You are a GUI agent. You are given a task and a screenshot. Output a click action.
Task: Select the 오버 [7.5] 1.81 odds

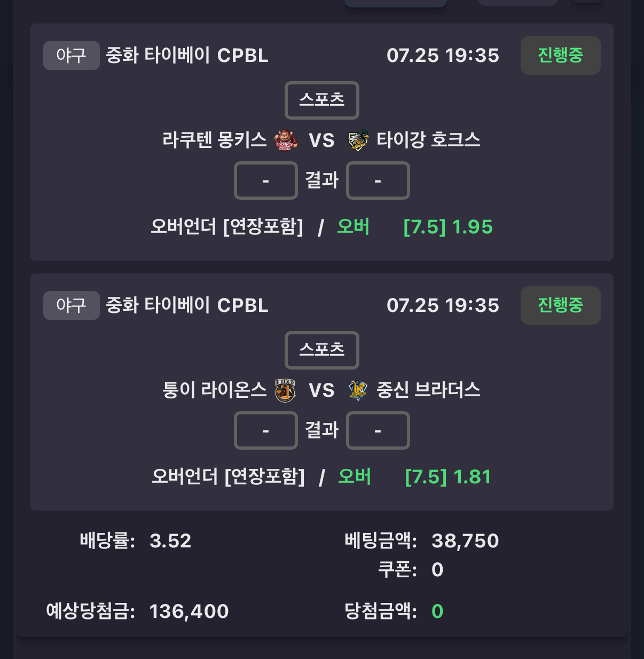pyautogui.click(x=414, y=477)
